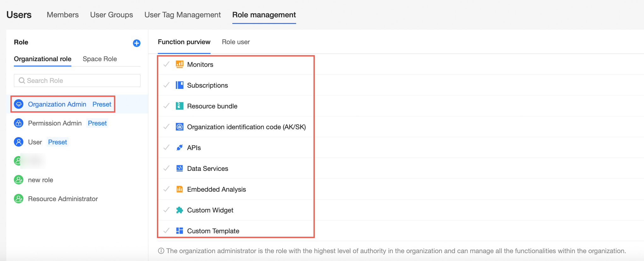Viewport: 644px width, 261px height.
Task: Toggle the Subscriptions permission checkmark
Action: 166,85
